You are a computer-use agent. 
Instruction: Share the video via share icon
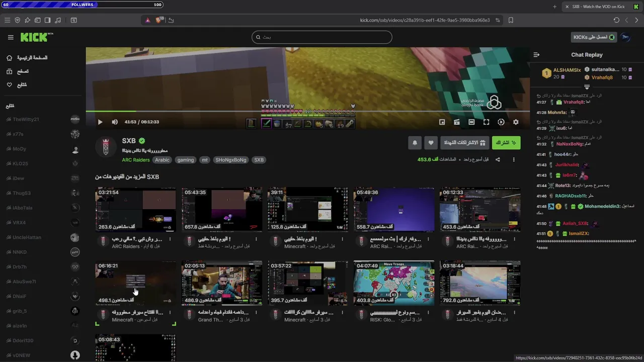[498, 159]
